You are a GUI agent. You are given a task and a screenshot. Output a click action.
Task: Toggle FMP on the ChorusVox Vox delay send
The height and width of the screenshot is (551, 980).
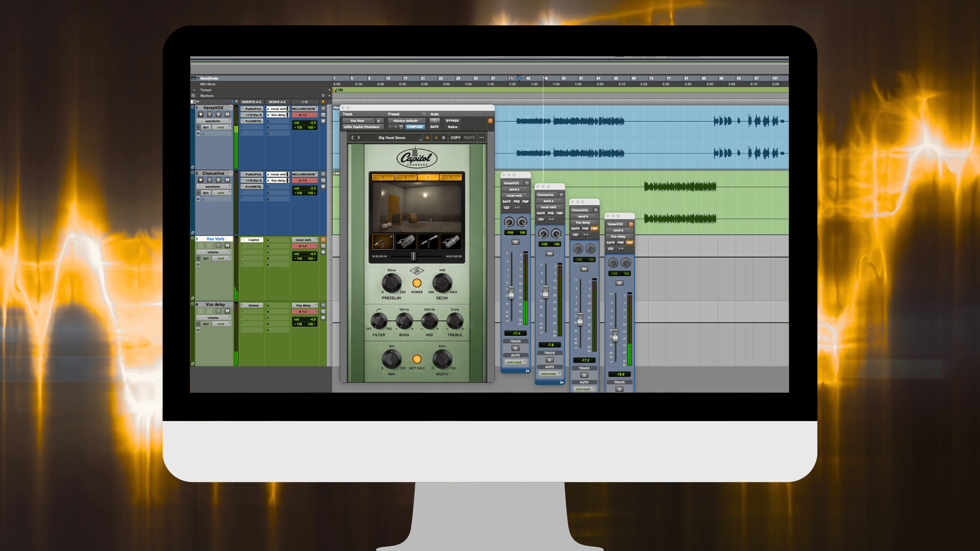pos(595,228)
